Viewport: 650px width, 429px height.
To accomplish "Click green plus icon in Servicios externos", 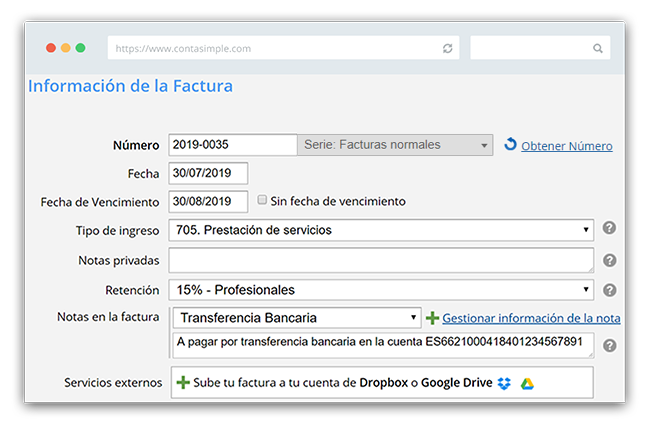I will coord(183,382).
